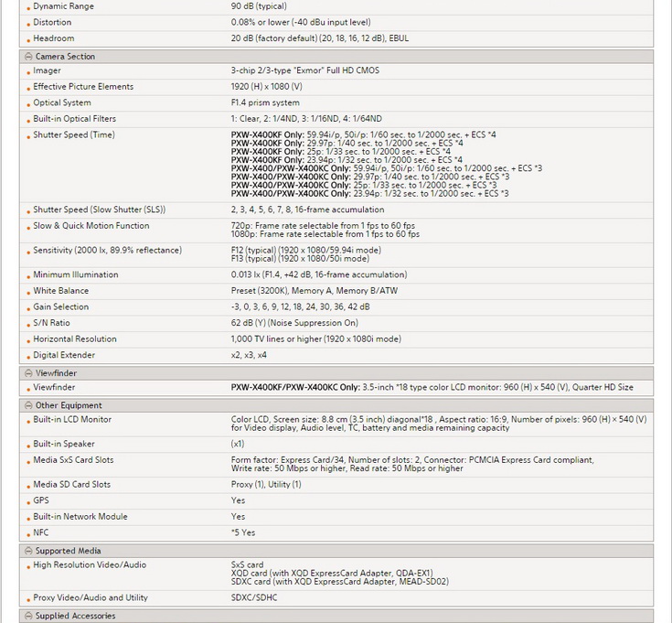
Task: Click the *5 Yes NFC value
Action: tap(243, 532)
